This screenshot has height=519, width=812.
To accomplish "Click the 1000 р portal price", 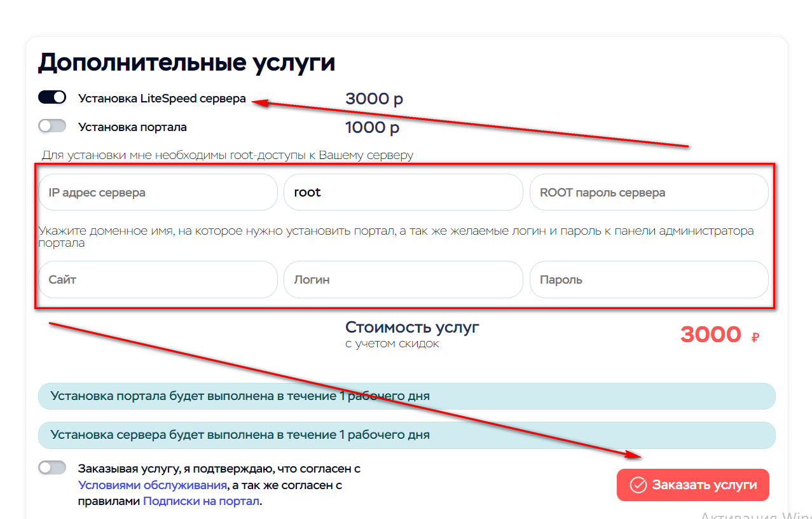I will point(372,127).
